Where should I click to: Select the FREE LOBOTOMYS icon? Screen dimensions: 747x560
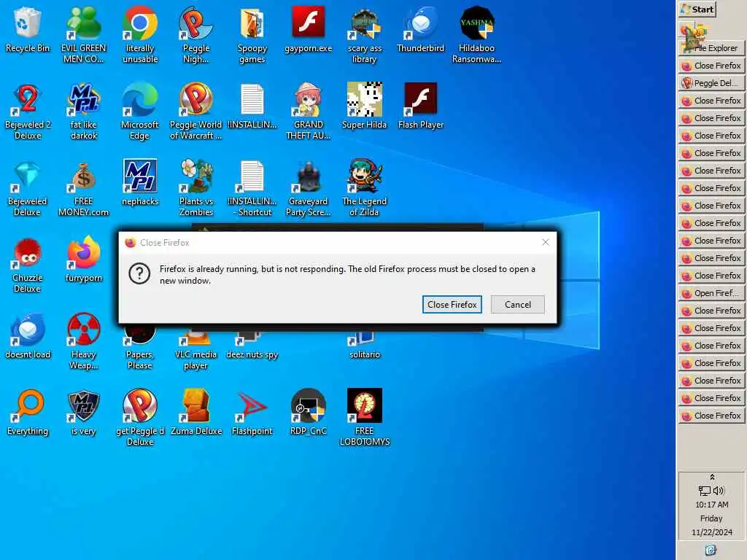point(365,418)
